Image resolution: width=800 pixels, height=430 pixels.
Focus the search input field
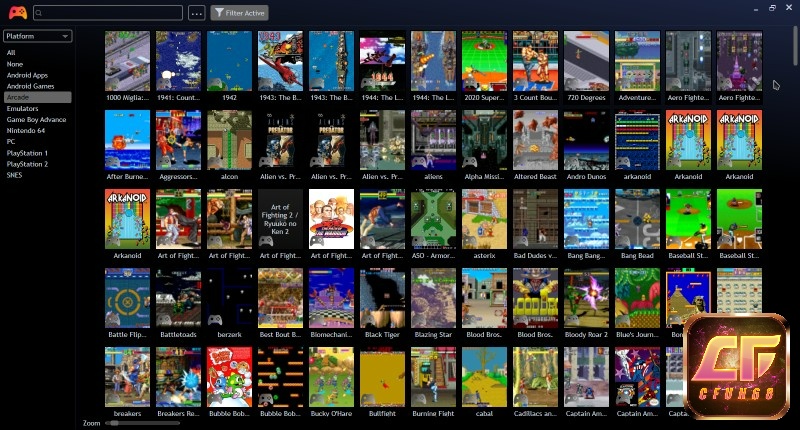click(108, 13)
